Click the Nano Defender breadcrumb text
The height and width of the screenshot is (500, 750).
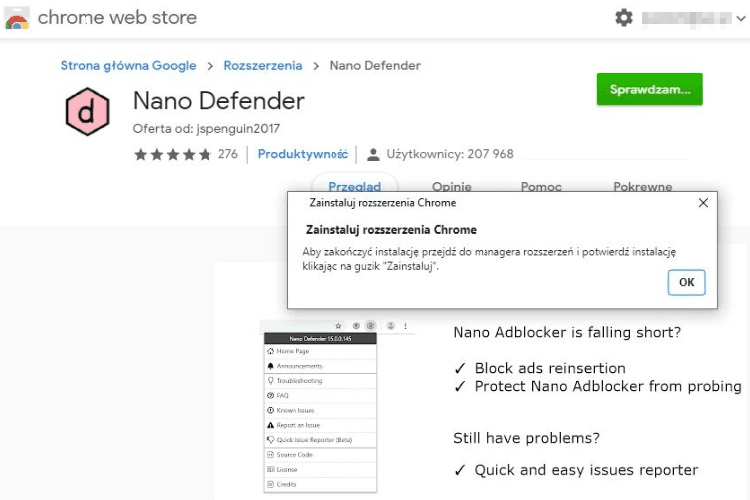375,66
